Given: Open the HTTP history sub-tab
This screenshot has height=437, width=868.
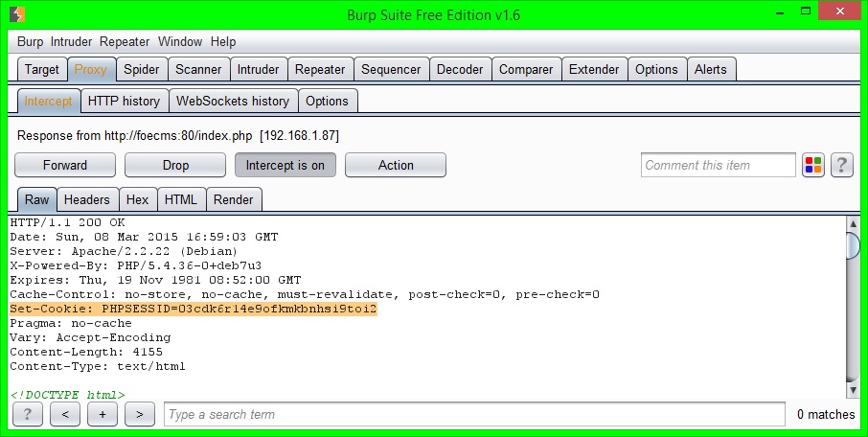Looking at the screenshot, I should pyautogui.click(x=124, y=102).
